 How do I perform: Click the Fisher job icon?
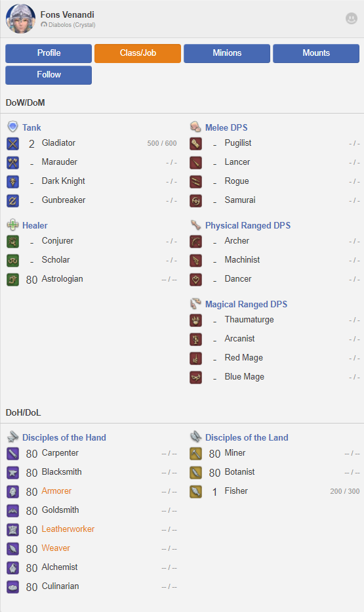click(195, 491)
